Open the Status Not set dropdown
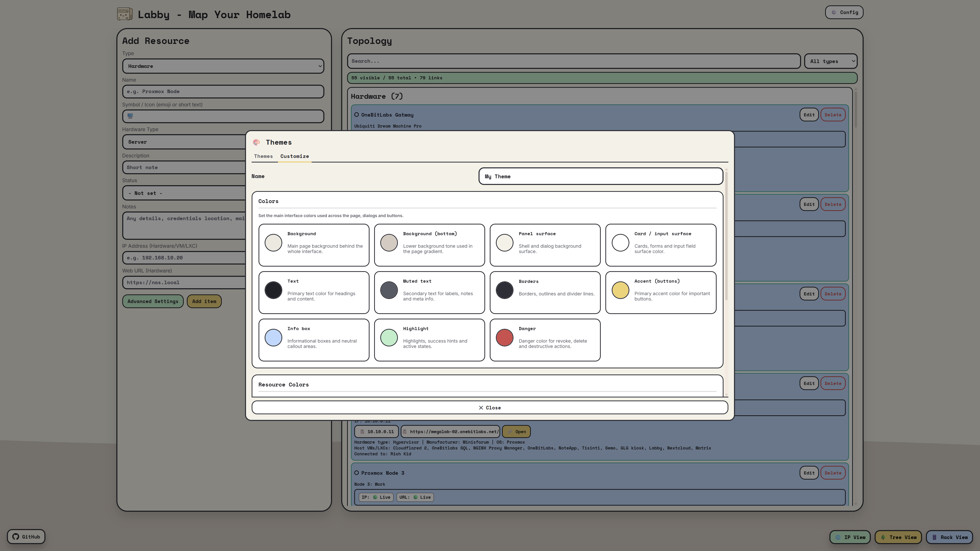980x551 pixels. point(184,193)
